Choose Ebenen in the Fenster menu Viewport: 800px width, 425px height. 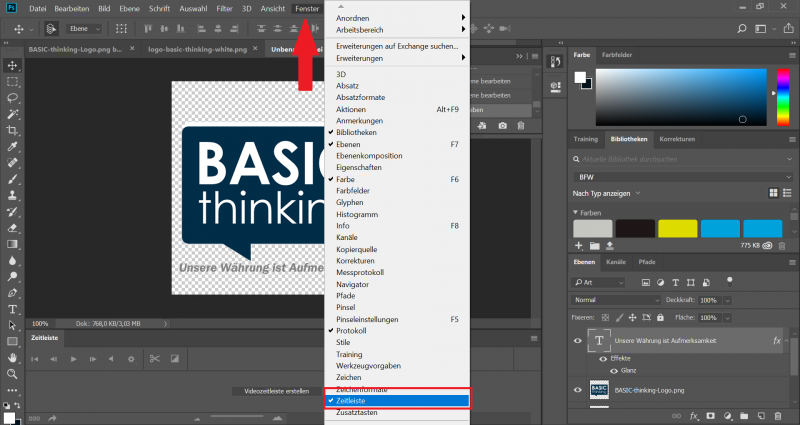pos(397,144)
